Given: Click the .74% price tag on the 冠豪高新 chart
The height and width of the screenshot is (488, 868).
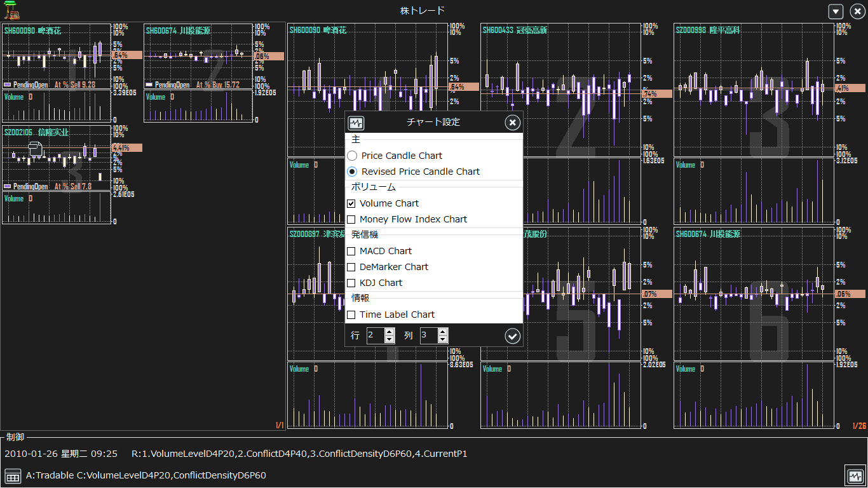Looking at the screenshot, I should (656, 94).
